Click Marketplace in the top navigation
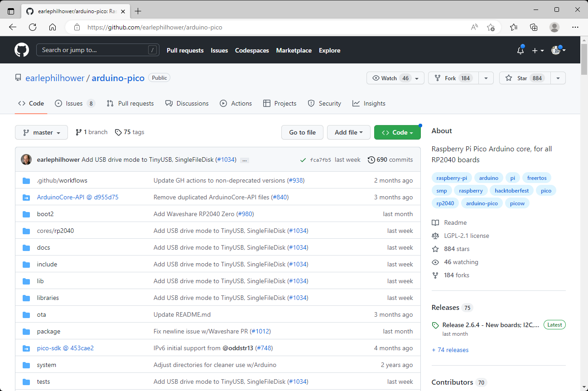 coord(294,50)
